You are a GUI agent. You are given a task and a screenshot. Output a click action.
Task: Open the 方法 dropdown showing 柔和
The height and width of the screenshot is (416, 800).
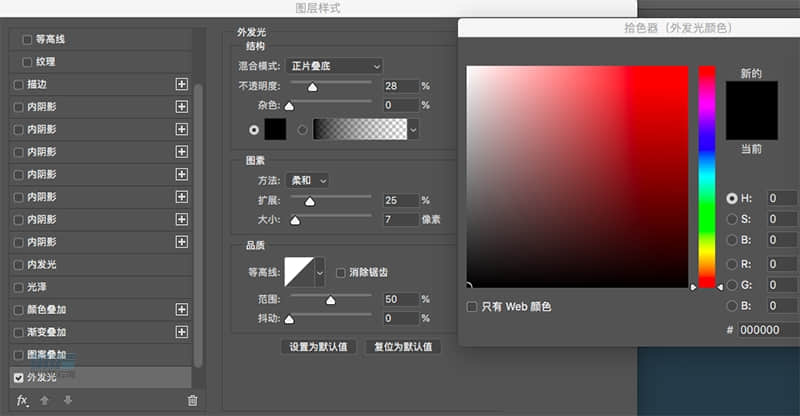point(307,180)
